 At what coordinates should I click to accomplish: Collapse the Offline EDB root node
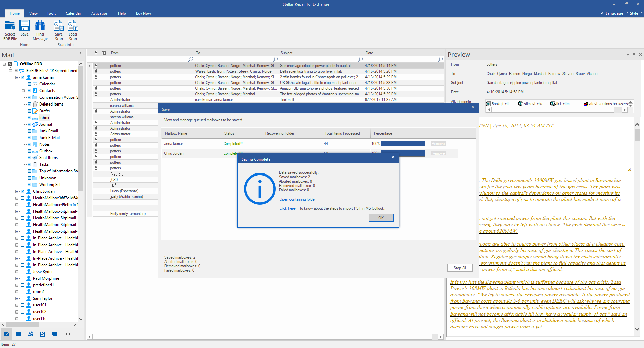[4, 64]
